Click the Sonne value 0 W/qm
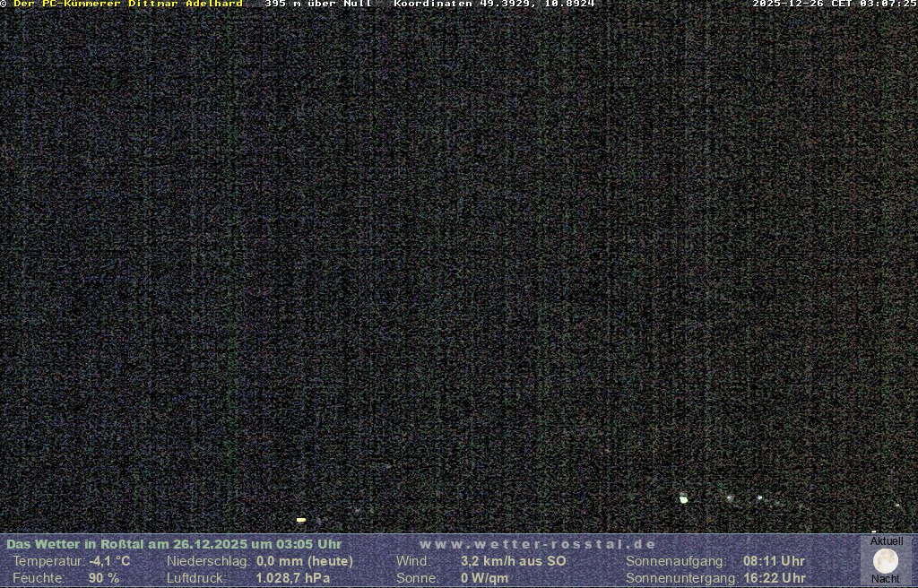Image resolution: width=918 pixels, height=588 pixels. (484, 578)
